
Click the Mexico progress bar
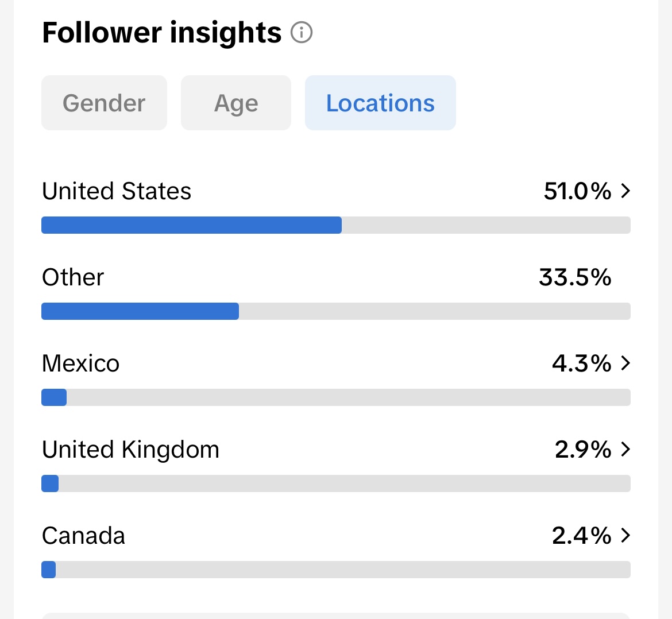(335, 397)
